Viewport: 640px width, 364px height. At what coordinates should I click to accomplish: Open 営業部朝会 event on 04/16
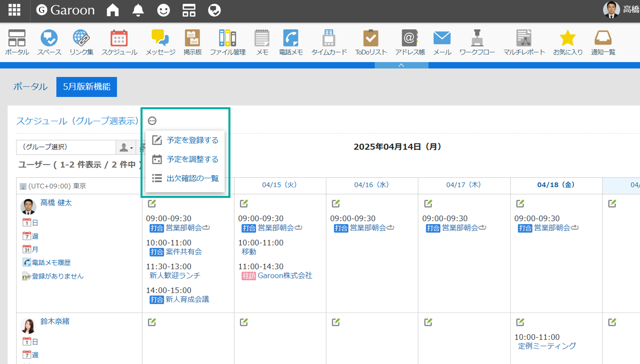[368, 228]
